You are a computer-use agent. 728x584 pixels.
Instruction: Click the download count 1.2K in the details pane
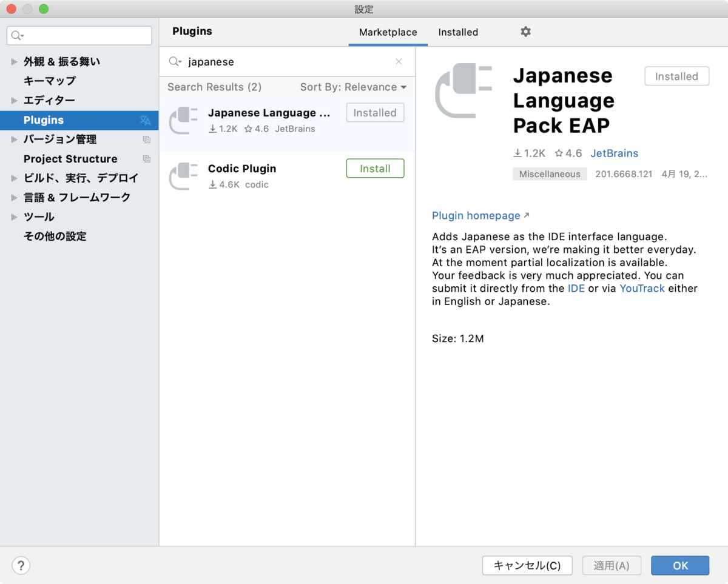[529, 153]
